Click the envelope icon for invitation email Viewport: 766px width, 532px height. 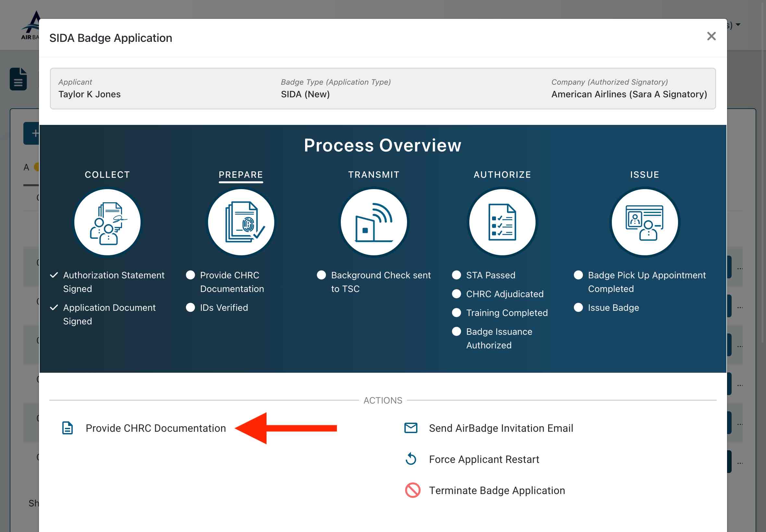411,428
